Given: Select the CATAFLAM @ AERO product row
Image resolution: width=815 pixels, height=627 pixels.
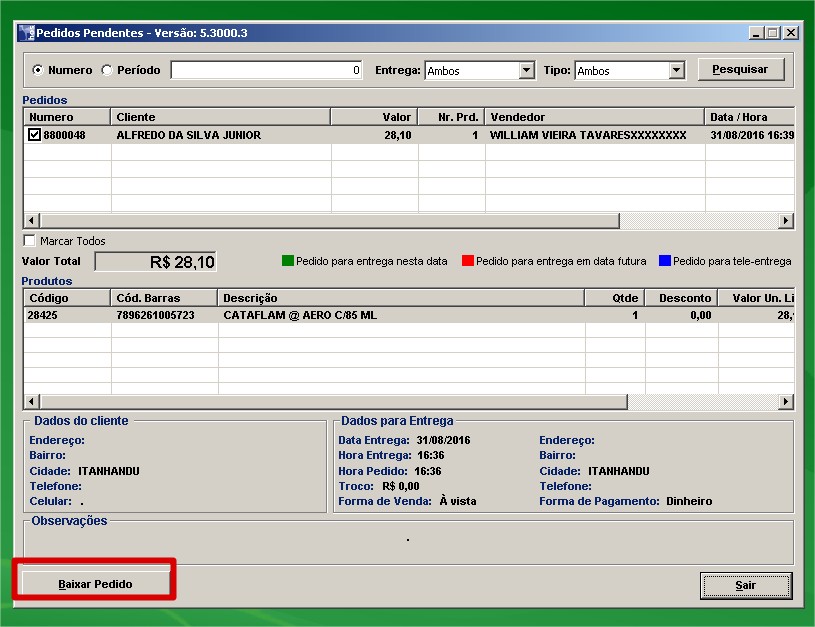Looking at the screenshot, I should point(300,315).
